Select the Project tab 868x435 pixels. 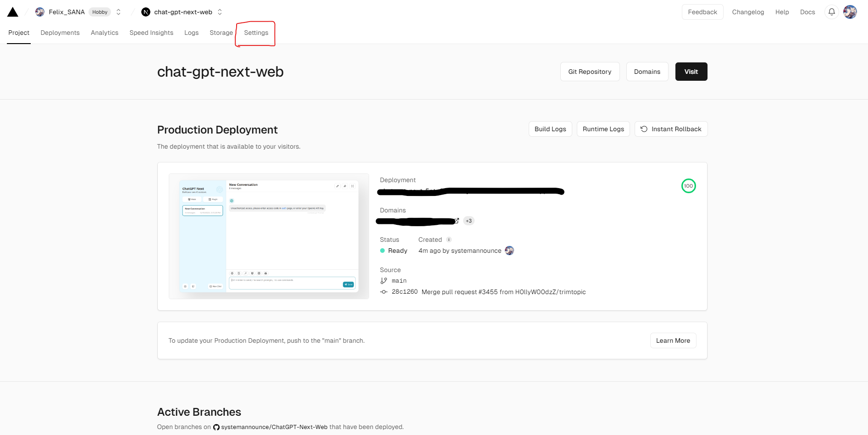tap(19, 33)
